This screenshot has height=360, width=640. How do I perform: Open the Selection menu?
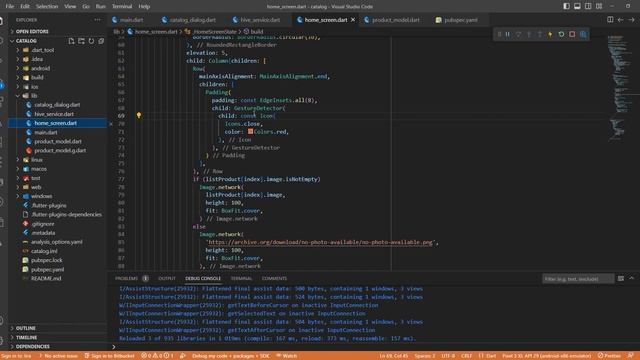pyautogui.click(x=47, y=7)
